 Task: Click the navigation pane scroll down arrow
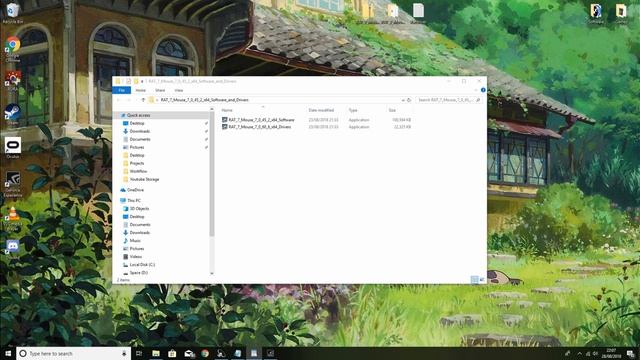212,273
